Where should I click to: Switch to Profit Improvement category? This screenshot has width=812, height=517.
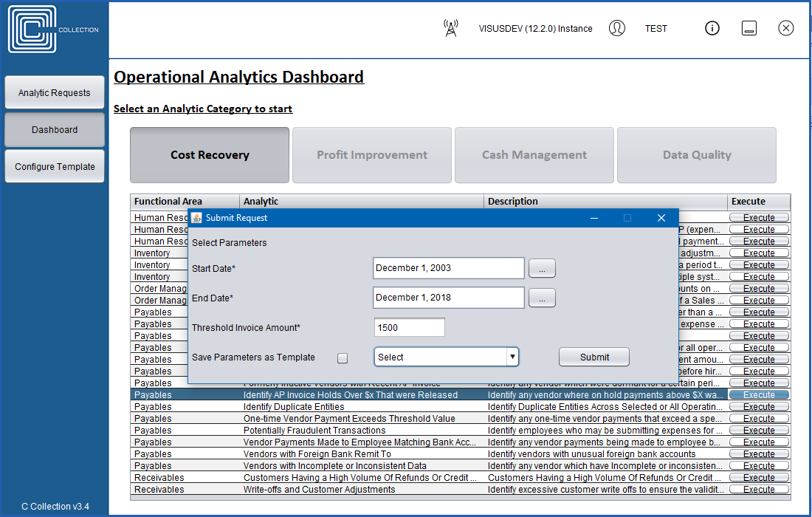pos(372,155)
